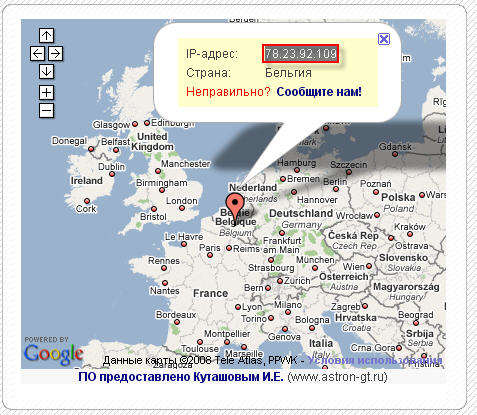Pan the map down with arrow button

pos(46,71)
